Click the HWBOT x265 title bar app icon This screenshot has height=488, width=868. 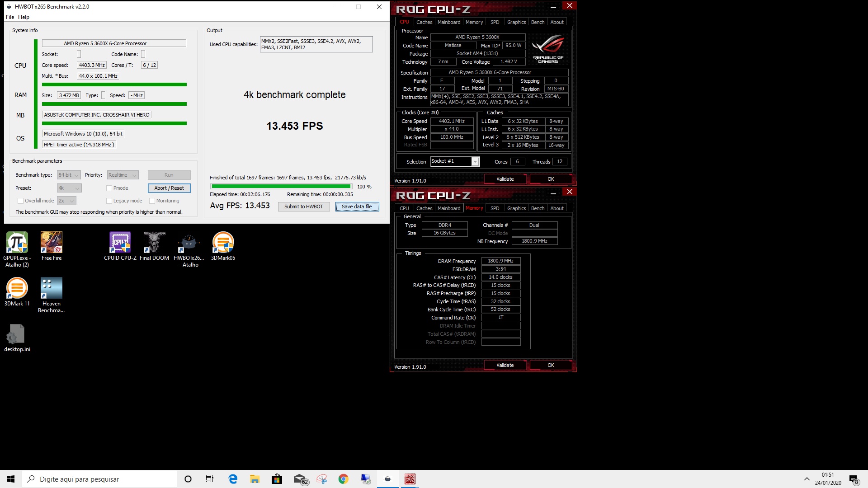pos(9,7)
